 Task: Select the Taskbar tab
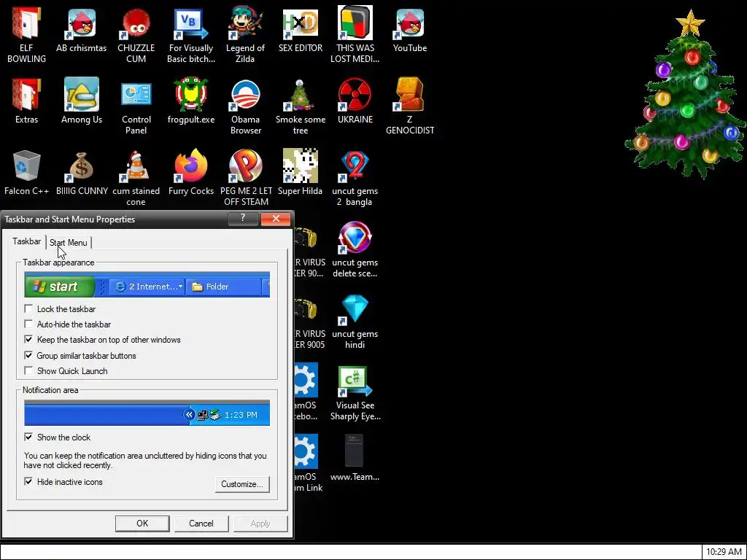tap(27, 241)
